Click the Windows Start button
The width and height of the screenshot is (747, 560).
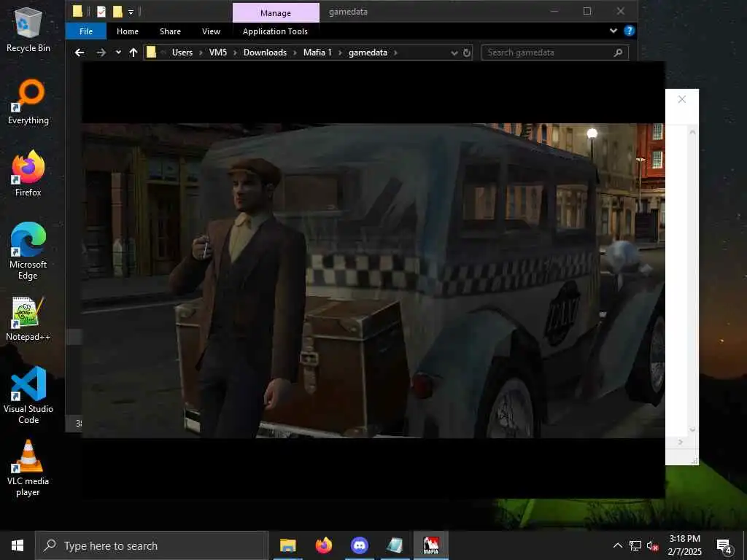18,545
